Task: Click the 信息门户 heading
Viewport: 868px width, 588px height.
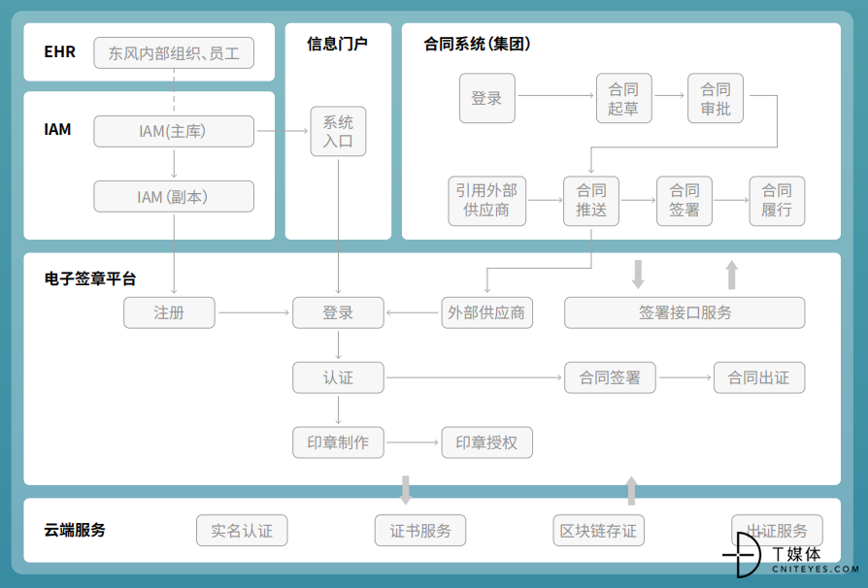Action: 338,44
